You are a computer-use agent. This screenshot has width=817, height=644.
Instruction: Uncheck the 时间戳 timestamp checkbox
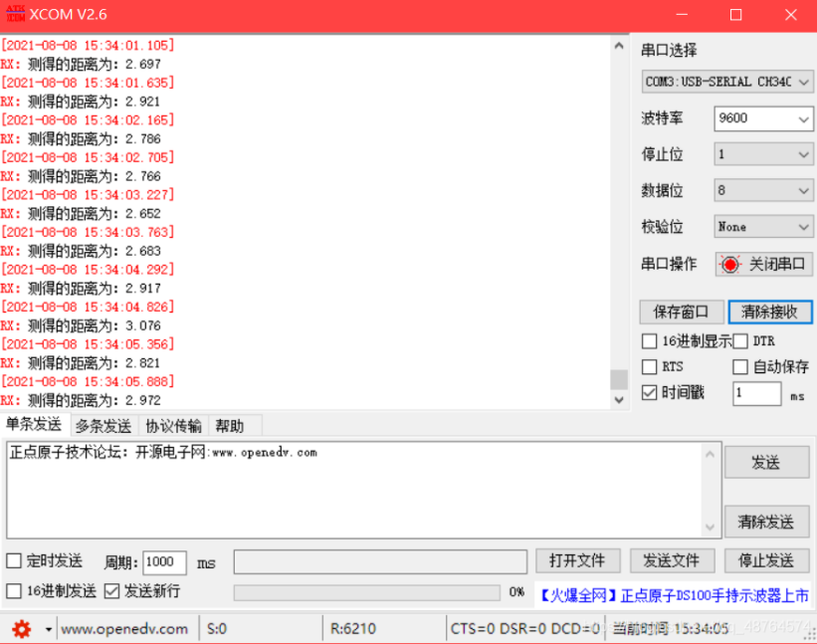(649, 392)
